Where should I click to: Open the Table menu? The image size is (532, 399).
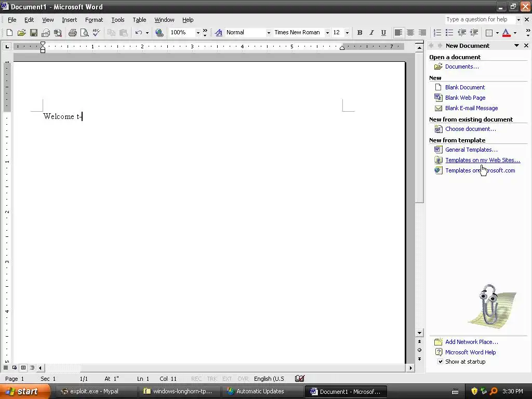pos(139,20)
